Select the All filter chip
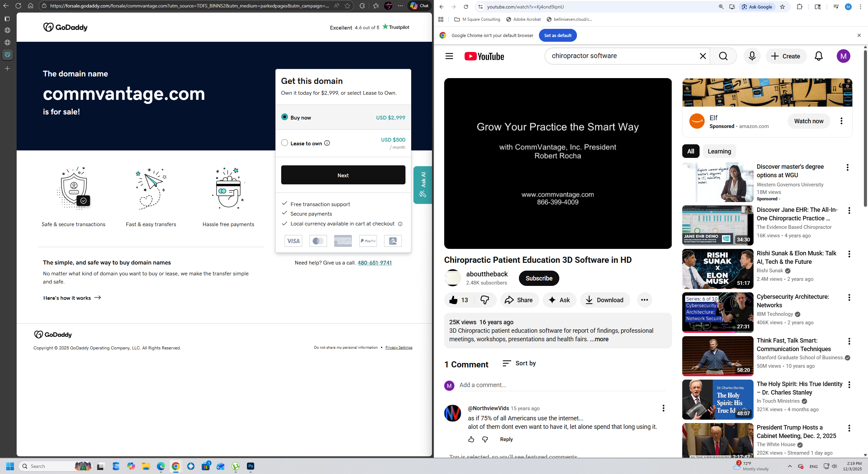 click(x=690, y=151)
